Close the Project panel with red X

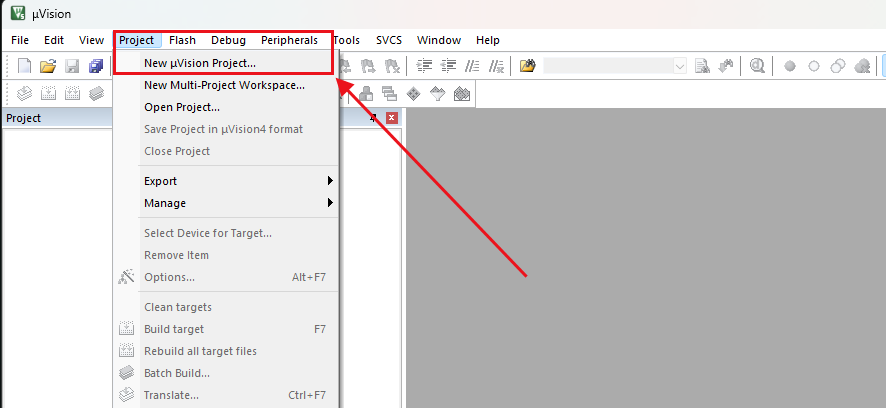click(392, 118)
